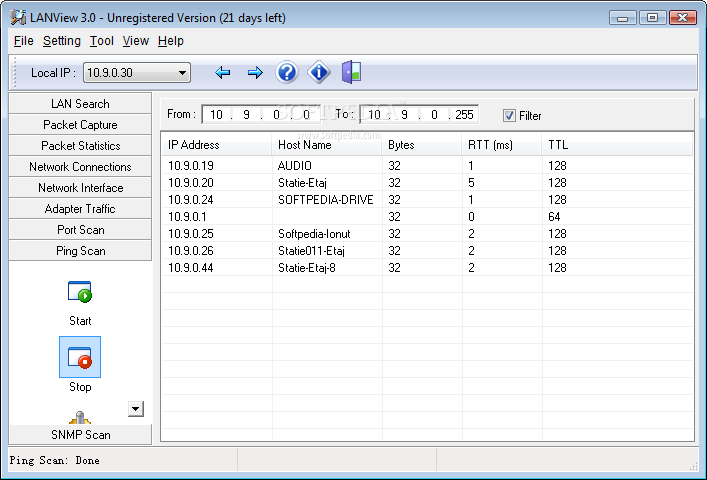Open the Local IP dropdown
Viewport: 707px width, 480px height.
click(182, 73)
